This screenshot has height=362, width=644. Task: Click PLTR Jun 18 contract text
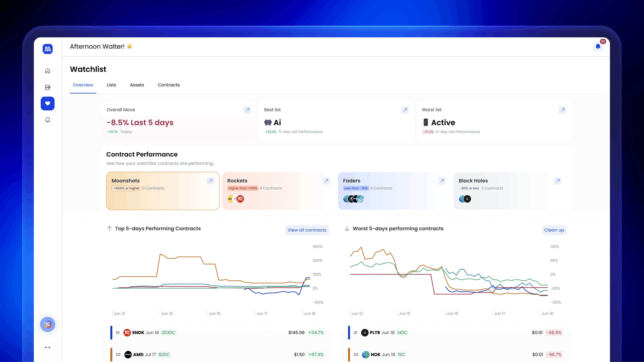[382, 333]
